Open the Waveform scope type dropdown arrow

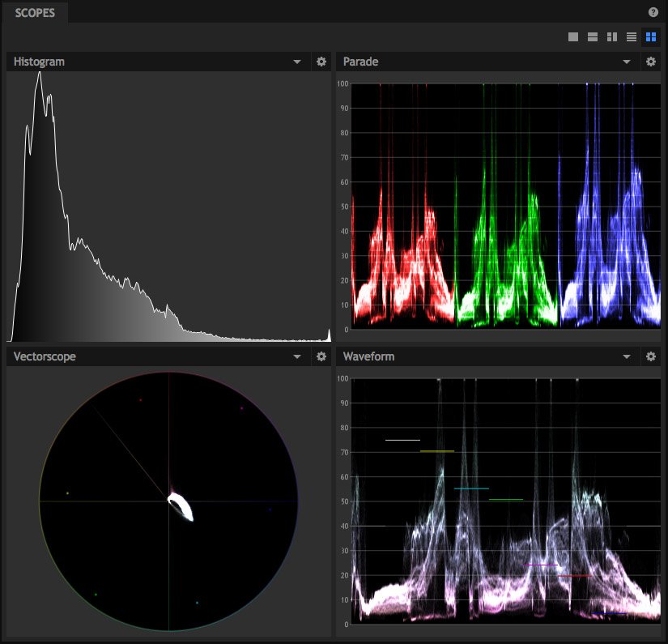click(x=627, y=356)
